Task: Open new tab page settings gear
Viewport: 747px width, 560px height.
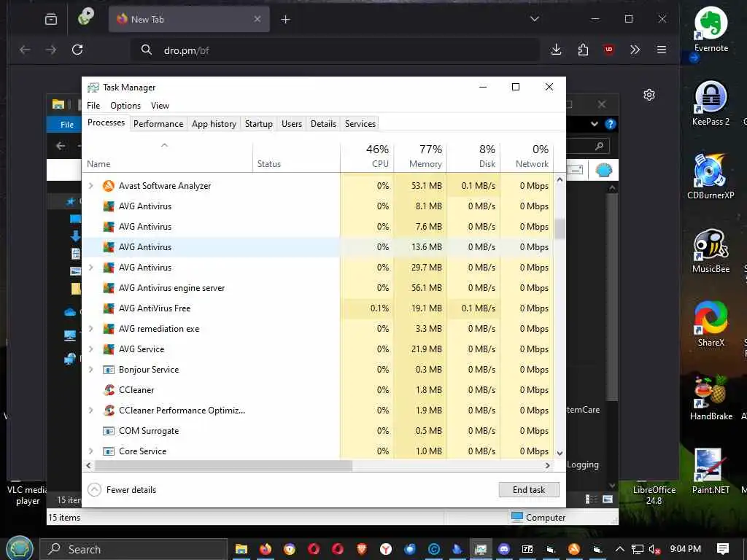Action: pos(649,95)
